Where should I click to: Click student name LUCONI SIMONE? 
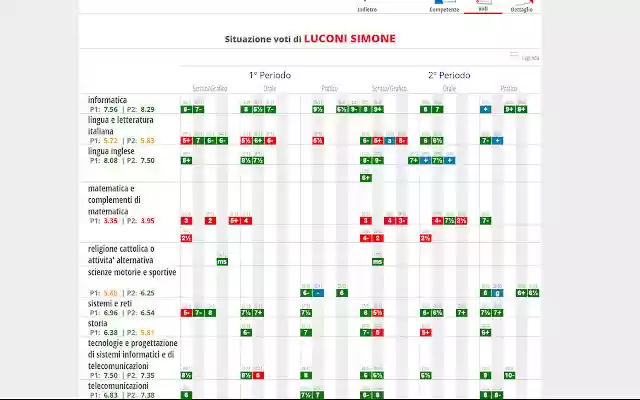point(350,39)
